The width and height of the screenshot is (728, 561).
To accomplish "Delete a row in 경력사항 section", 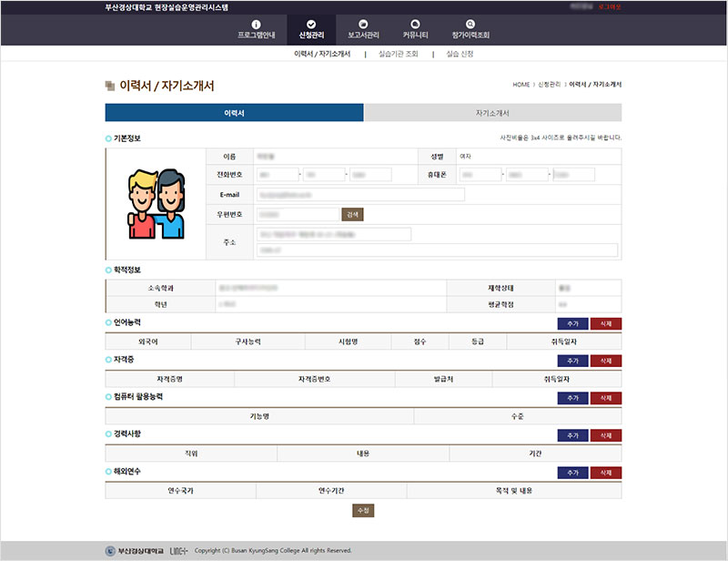I will [x=606, y=435].
